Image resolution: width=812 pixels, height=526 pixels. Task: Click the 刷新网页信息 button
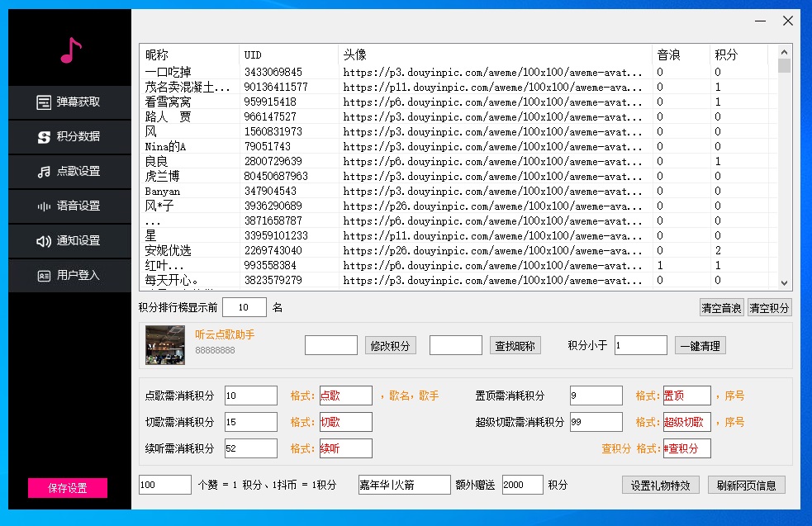pos(746,485)
